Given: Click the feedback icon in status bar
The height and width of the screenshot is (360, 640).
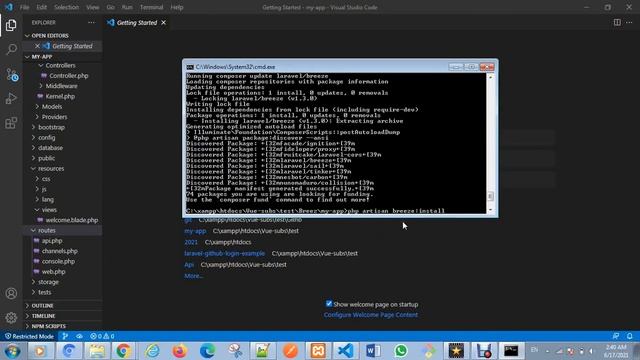Looking at the screenshot, I should 616,336.
